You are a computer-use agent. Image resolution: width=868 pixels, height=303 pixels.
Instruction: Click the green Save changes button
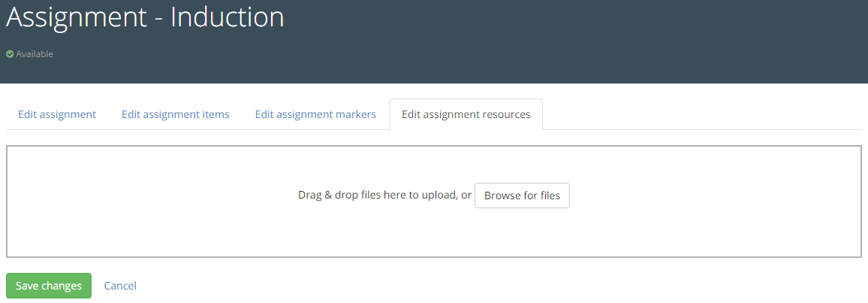(49, 286)
